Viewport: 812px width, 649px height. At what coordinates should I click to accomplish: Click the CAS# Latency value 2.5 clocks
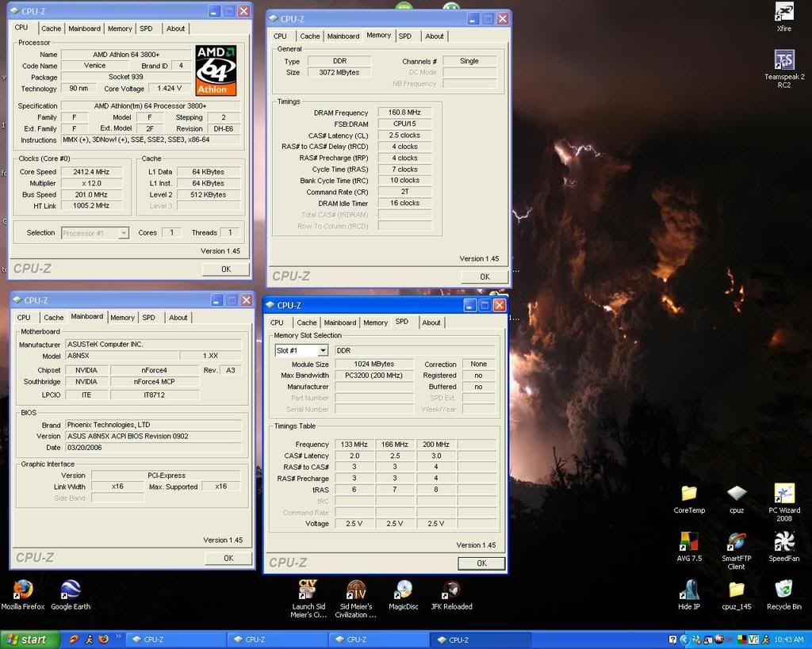(404, 135)
